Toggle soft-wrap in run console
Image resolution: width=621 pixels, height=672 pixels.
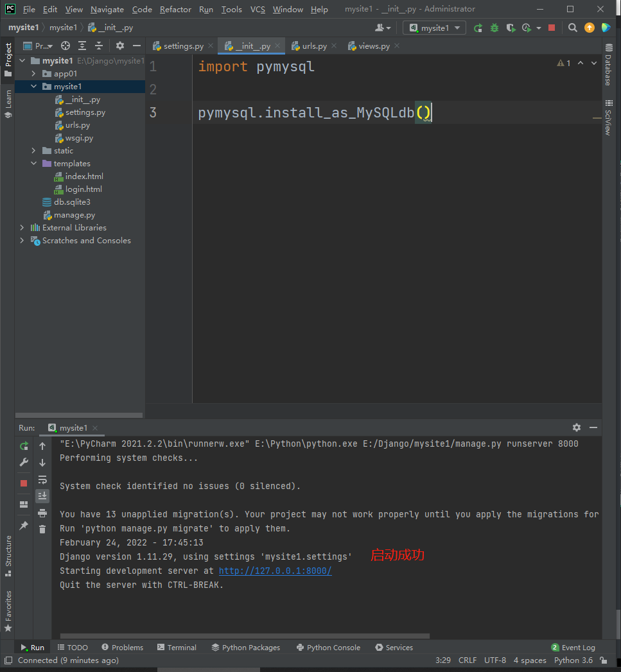42,479
